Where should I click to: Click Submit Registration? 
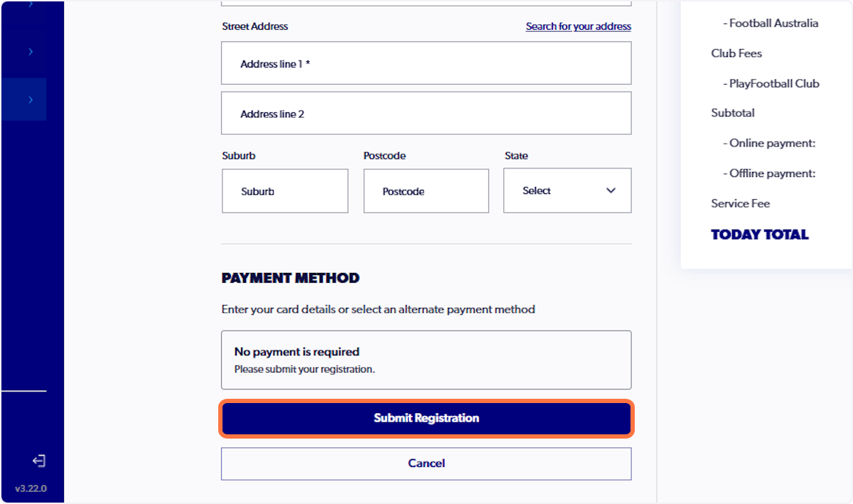[426, 418]
